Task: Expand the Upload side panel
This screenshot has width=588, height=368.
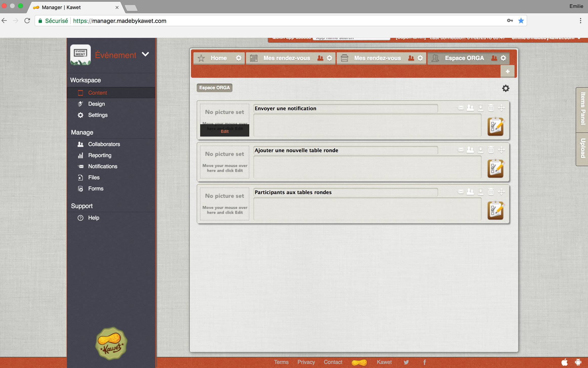Action: pos(582,148)
